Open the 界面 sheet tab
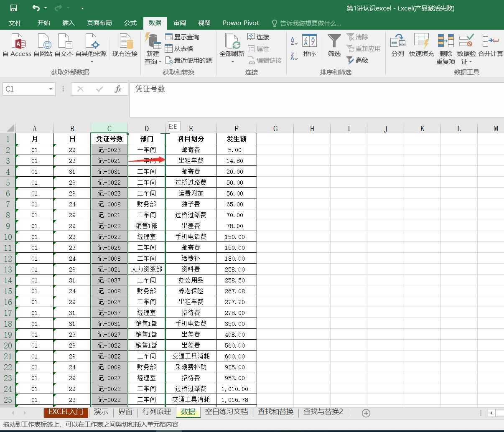Screen dimensions: 504x432 (x=125, y=412)
